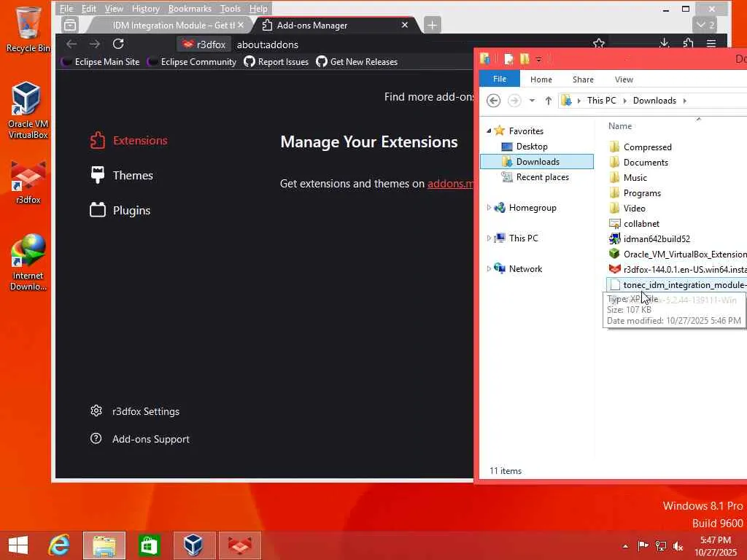Screen dimensions: 747x560
Task: Select the idman642build52 installer file
Action: tap(650, 238)
